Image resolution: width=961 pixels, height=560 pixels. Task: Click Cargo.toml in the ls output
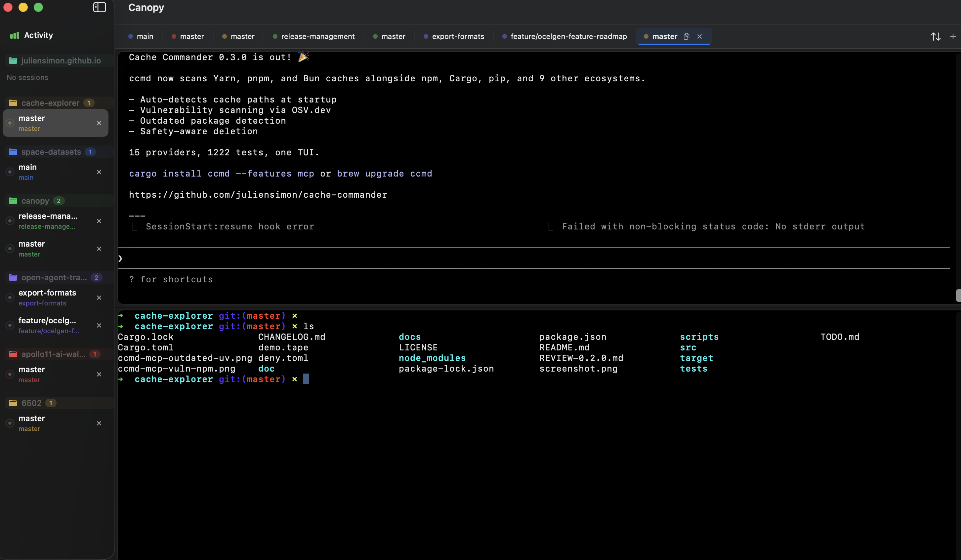(x=146, y=348)
